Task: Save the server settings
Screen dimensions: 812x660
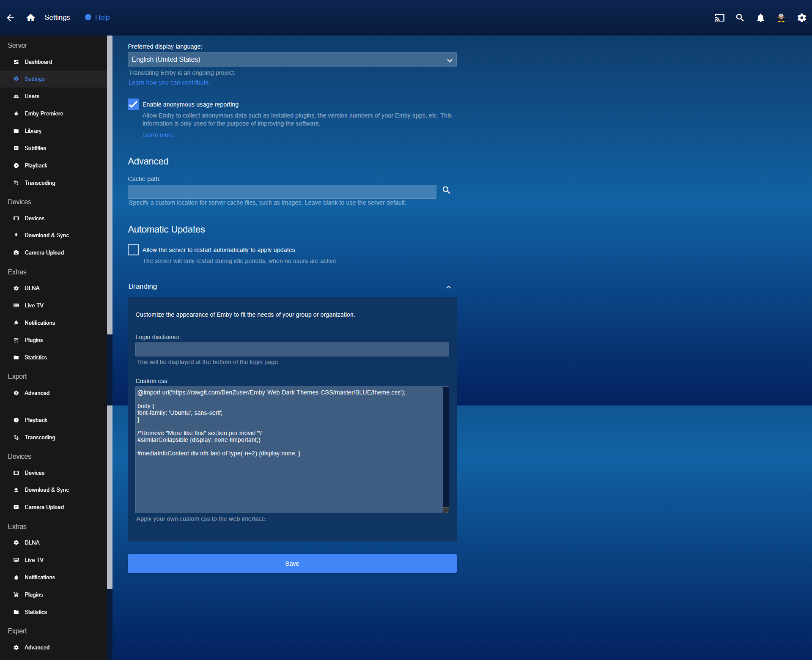Action: [x=292, y=564]
